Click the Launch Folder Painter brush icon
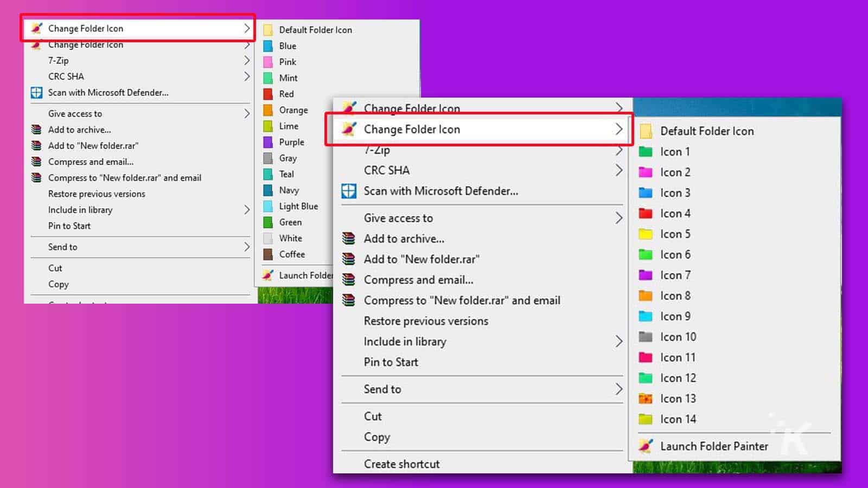Image resolution: width=868 pixels, height=488 pixels. pos(646,446)
